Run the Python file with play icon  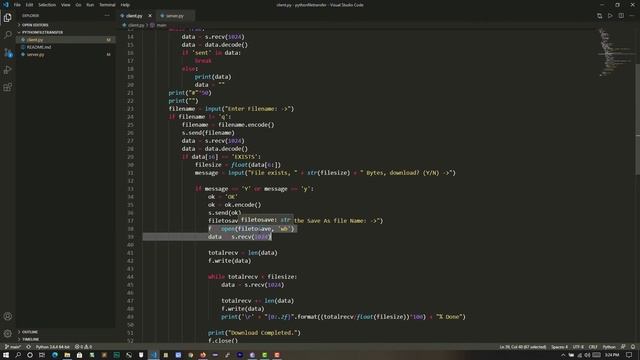click(610, 16)
